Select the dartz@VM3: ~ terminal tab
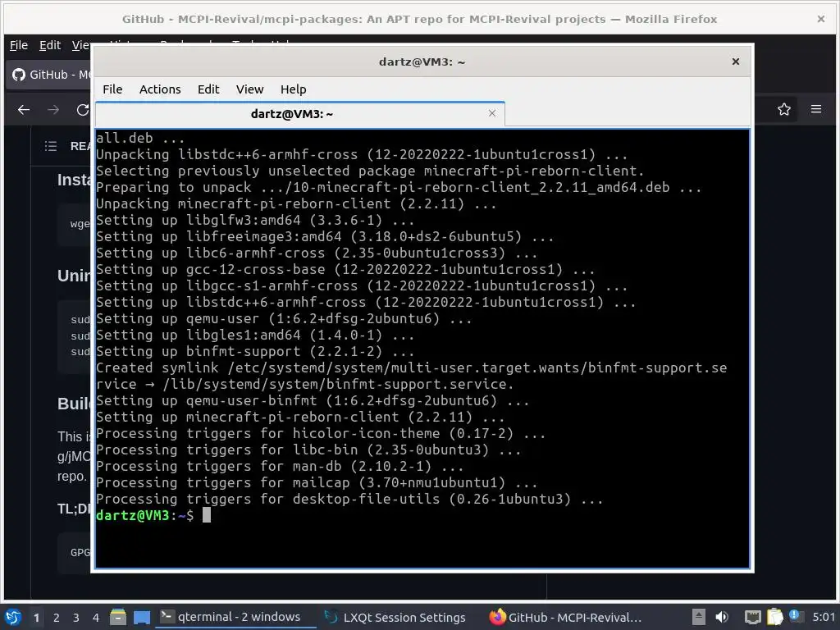The image size is (840, 630). point(292,113)
